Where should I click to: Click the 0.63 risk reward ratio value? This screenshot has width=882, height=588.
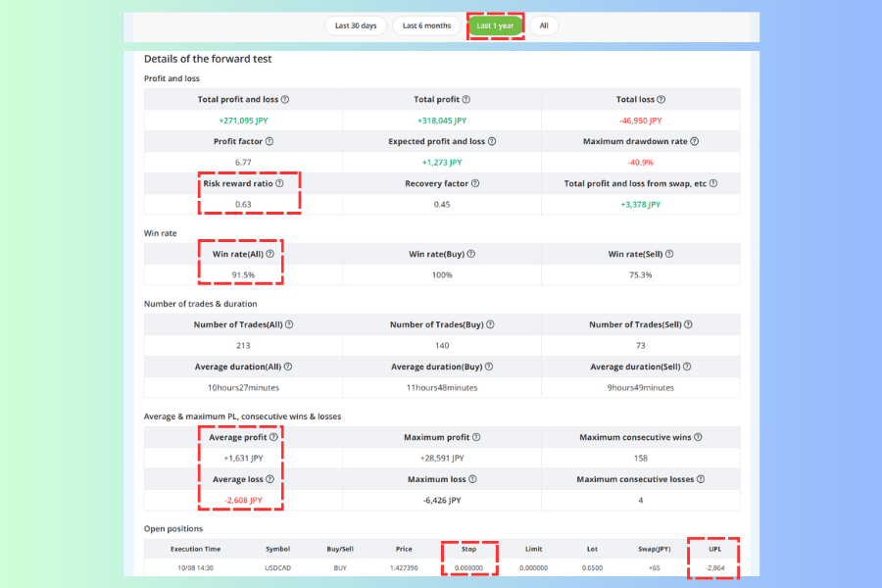[x=243, y=204]
